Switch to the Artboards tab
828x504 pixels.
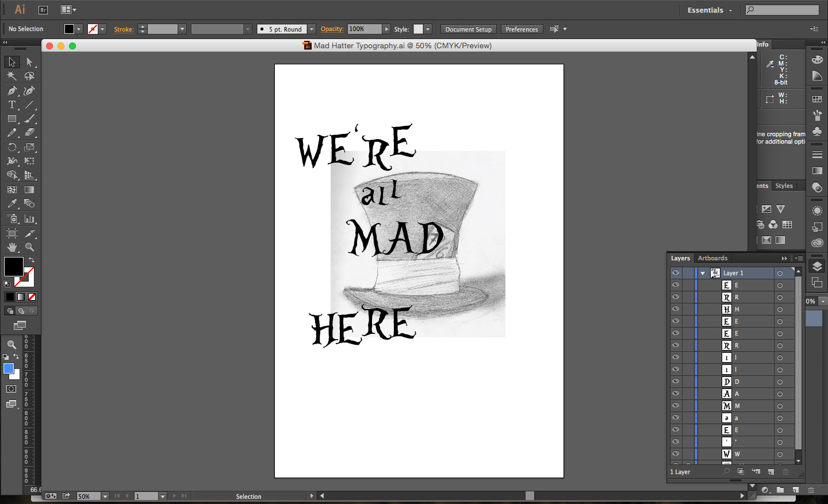(x=712, y=259)
